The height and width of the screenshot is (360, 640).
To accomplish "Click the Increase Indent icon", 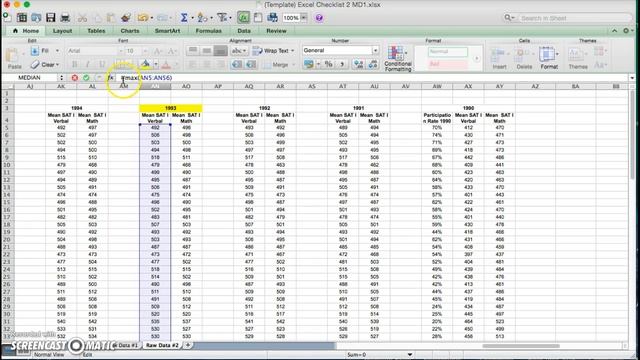I will click(251, 64).
